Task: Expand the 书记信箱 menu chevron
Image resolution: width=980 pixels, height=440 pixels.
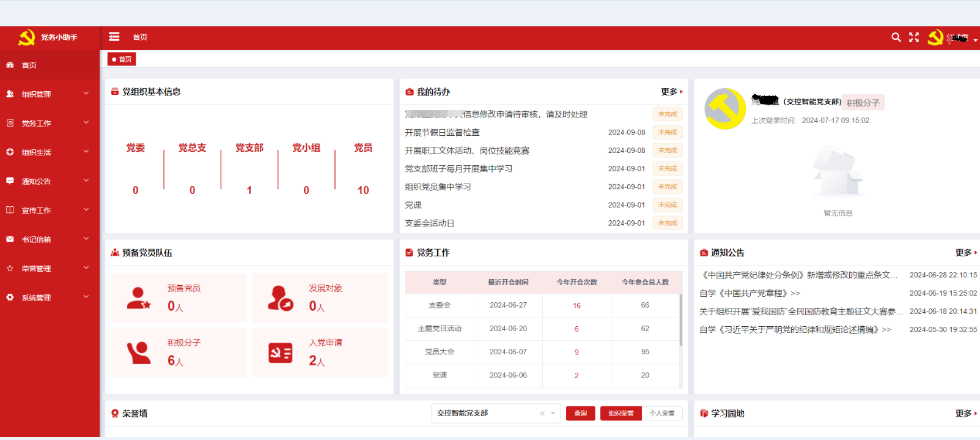Action: click(x=86, y=239)
